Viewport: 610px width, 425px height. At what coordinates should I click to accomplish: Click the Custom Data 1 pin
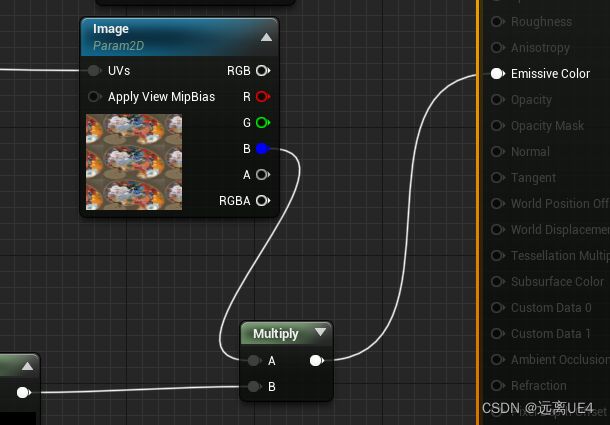pyautogui.click(x=498, y=334)
